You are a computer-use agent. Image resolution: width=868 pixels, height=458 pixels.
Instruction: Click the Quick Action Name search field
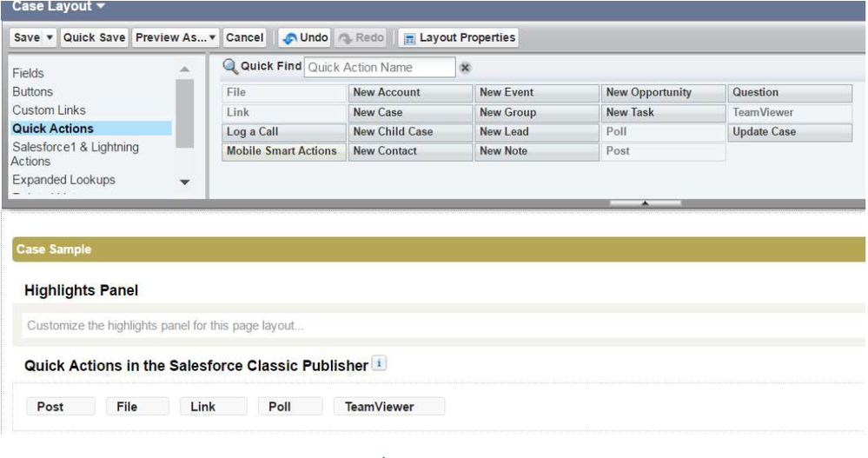[380, 68]
